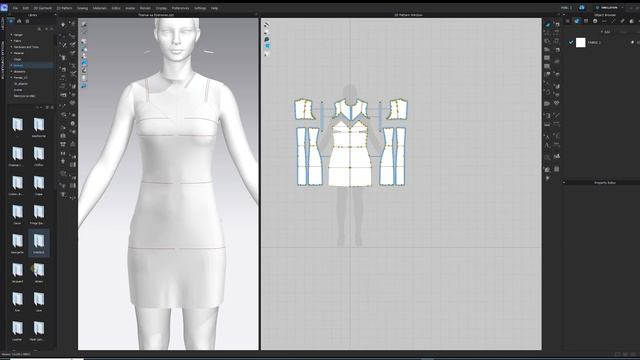Toggle the FABRIC 1 checkmark in Object Browser

click(571, 42)
